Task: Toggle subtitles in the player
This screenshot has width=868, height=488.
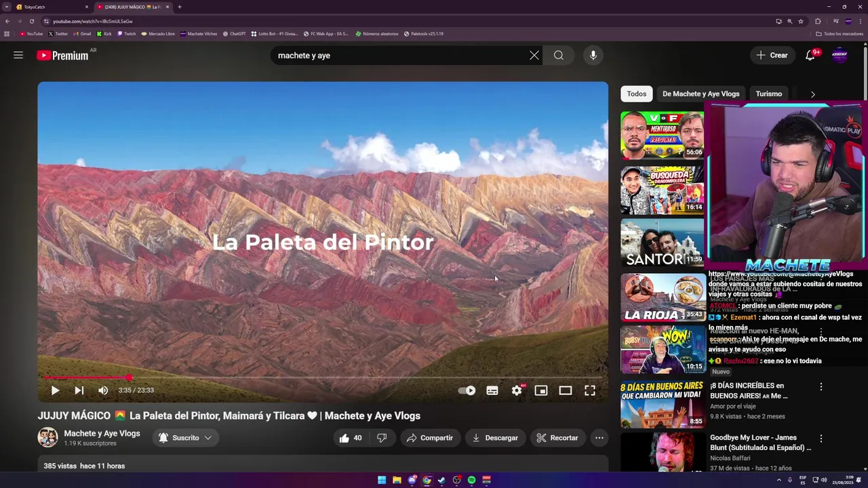Action: [492, 390]
